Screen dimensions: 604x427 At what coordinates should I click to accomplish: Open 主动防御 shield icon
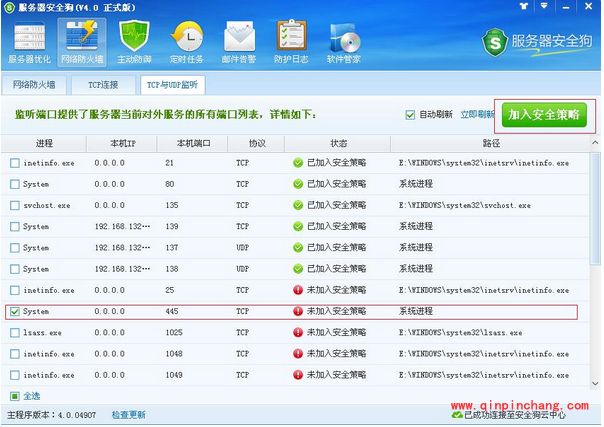pos(135,41)
